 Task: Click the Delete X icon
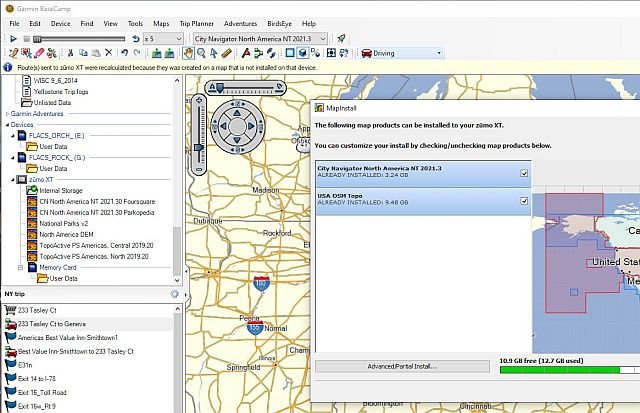click(x=109, y=53)
